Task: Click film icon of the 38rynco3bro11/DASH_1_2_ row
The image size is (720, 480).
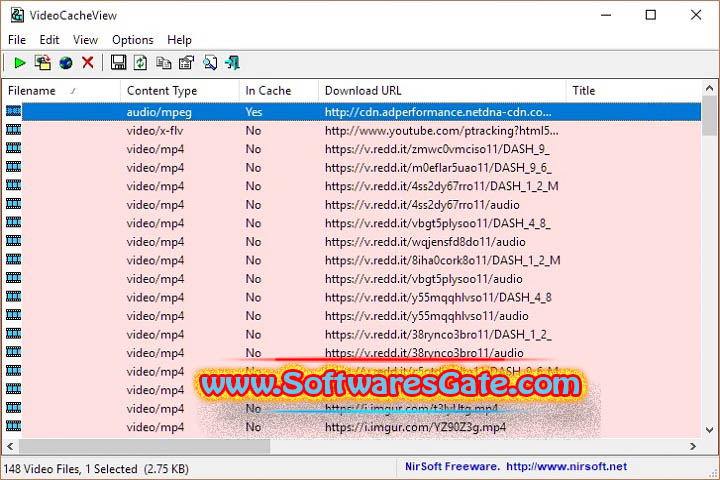Action: click(13, 334)
